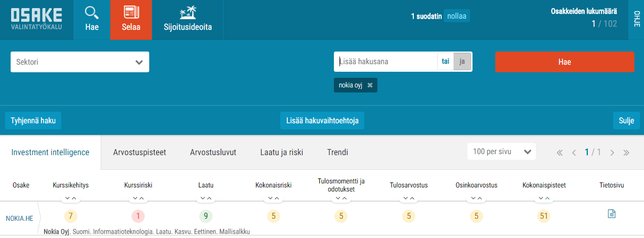Viewport: 644px width, 238px height.
Task: Remove the nokia oyj filter tag
Action: click(x=370, y=85)
